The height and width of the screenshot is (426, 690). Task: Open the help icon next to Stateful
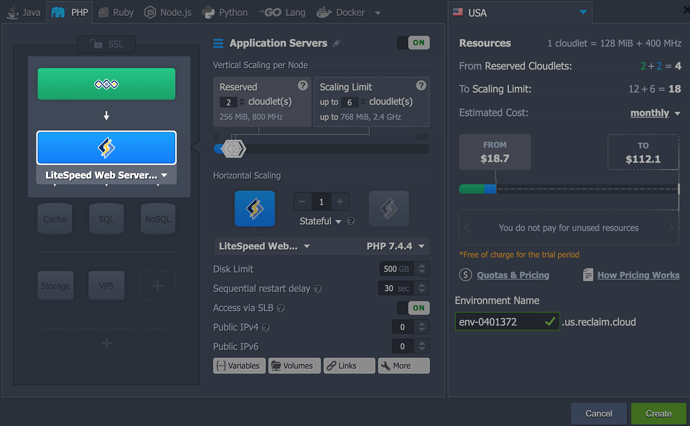click(x=351, y=221)
